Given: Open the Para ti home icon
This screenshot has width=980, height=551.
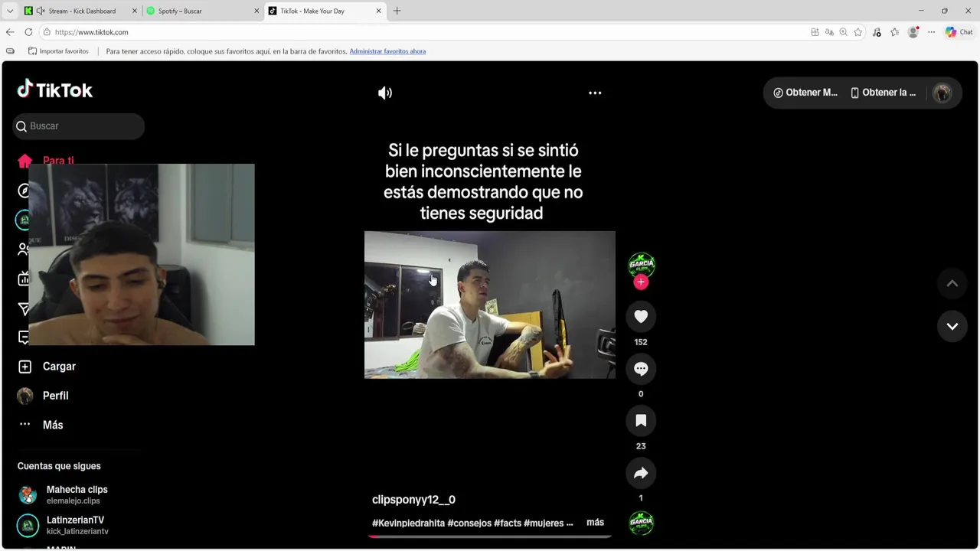Looking at the screenshot, I should coord(25,161).
